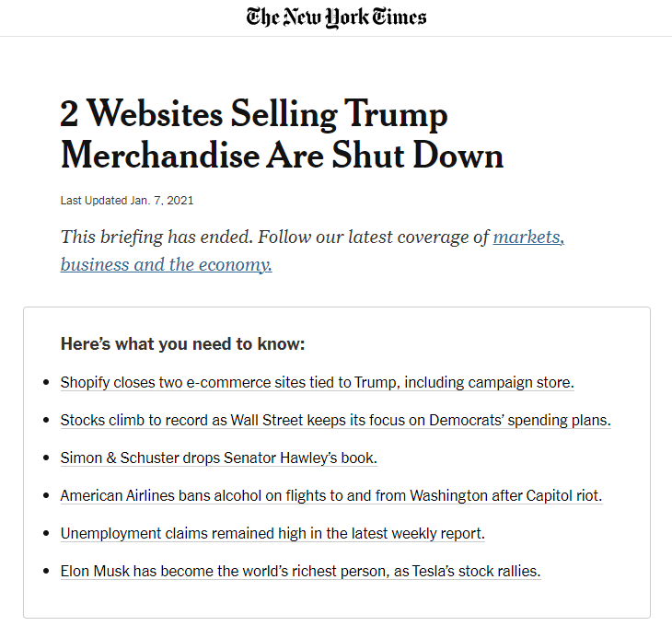This screenshot has width=672, height=626.
Task: Click the bullet beside the Shopify item
Action: (46, 382)
